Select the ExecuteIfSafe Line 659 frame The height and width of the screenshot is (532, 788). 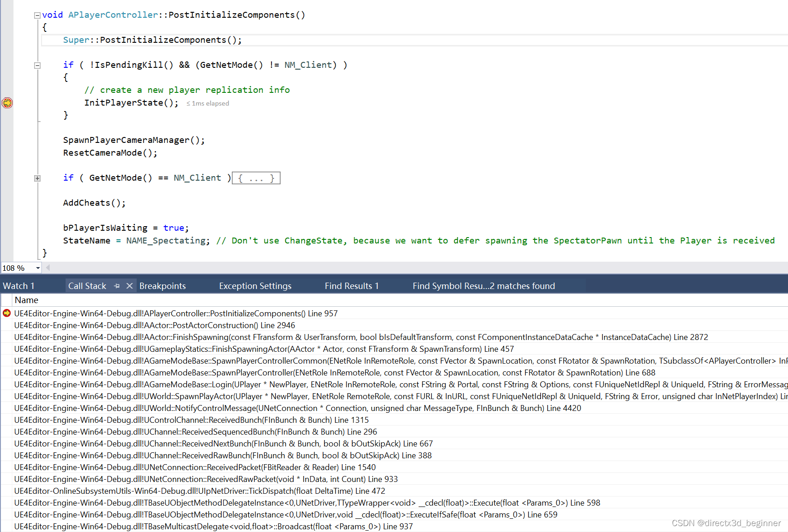286,514
